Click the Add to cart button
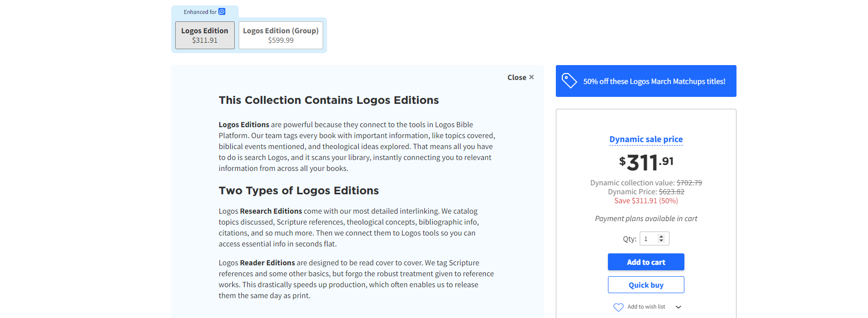 (646, 262)
